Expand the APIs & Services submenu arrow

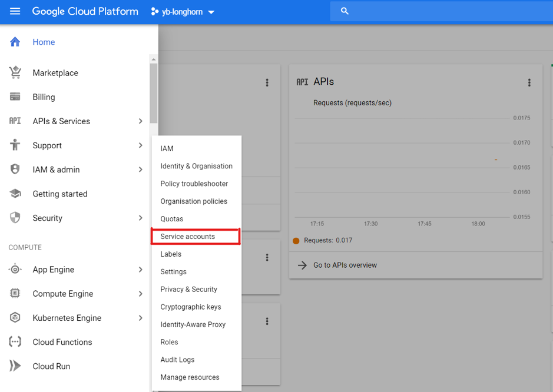pyautogui.click(x=140, y=121)
